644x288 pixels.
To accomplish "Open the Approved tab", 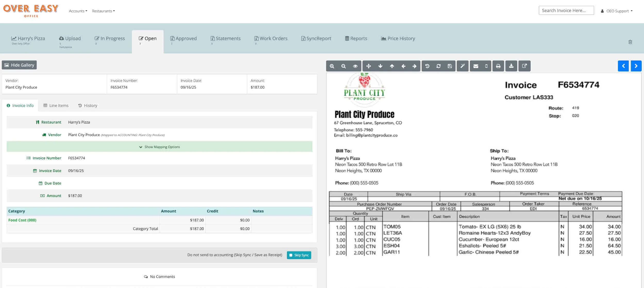I will [x=183, y=38].
